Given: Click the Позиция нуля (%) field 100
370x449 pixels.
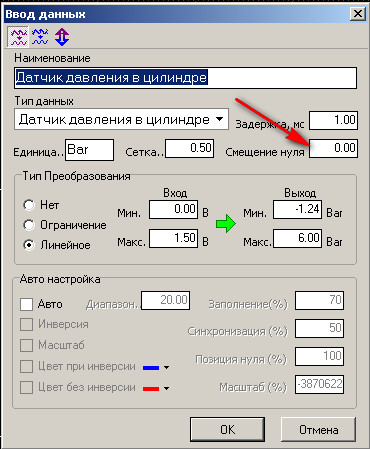Looking at the screenshot, I should 319,357.
